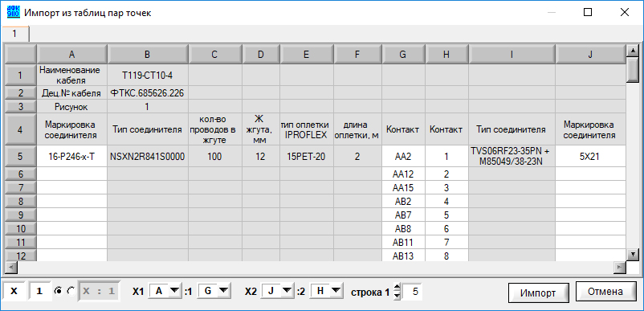
Task: Increase the строка 1 stepper value
Action: click(397, 288)
